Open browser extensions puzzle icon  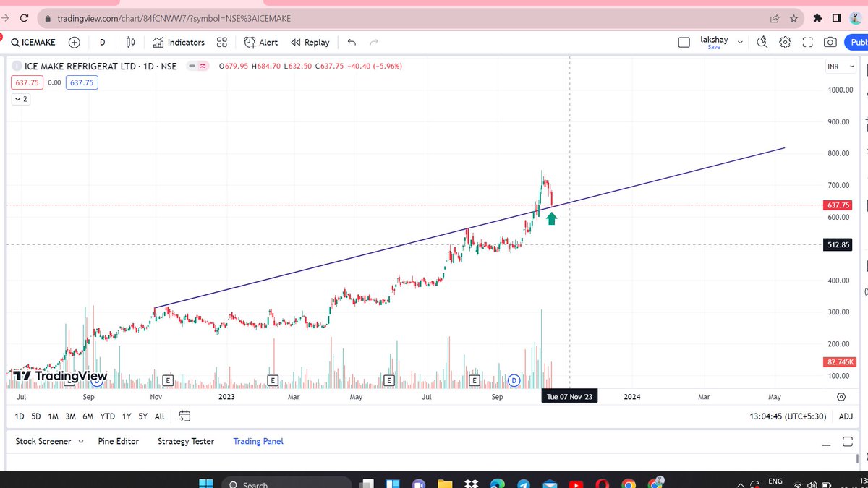click(817, 17)
